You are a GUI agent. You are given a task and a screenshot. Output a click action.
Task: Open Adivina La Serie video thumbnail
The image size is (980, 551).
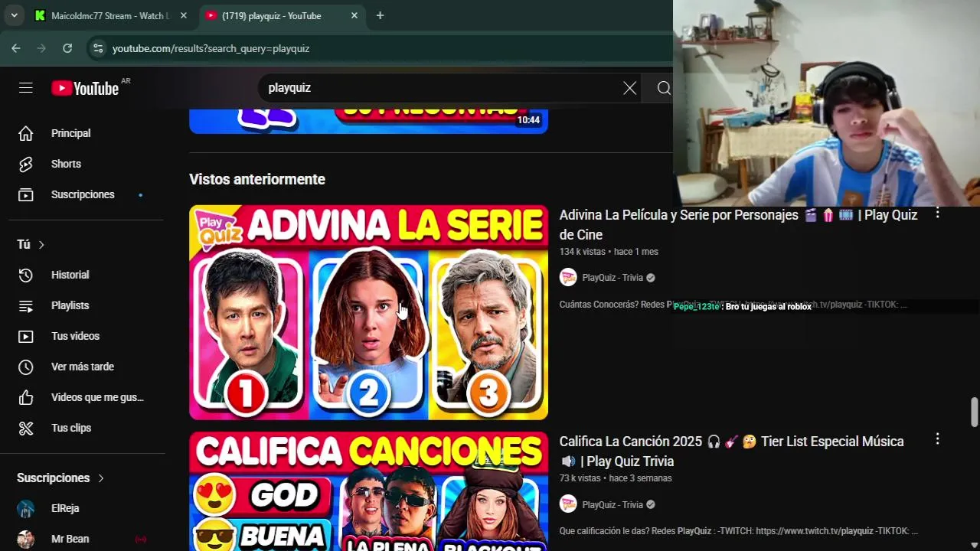coord(369,312)
